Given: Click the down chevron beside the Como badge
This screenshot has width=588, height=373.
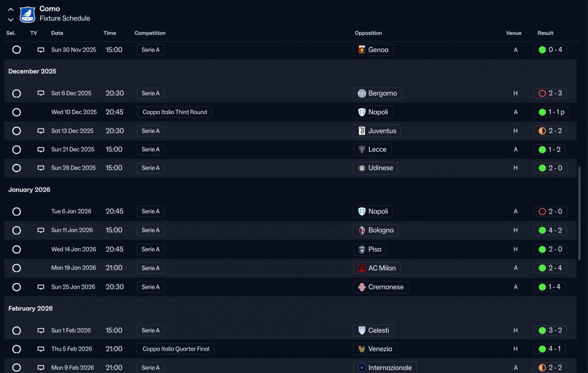Looking at the screenshot, I should [11, 20].
